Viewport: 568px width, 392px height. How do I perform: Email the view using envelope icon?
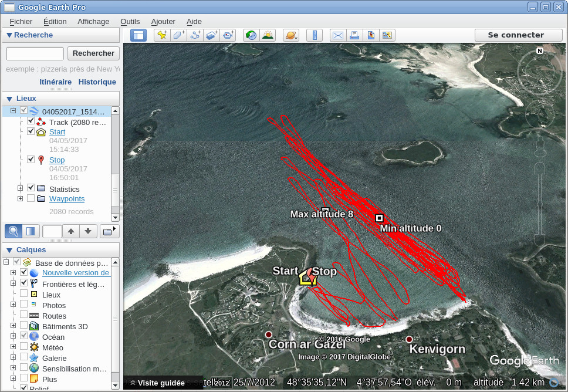coord(337,35)
